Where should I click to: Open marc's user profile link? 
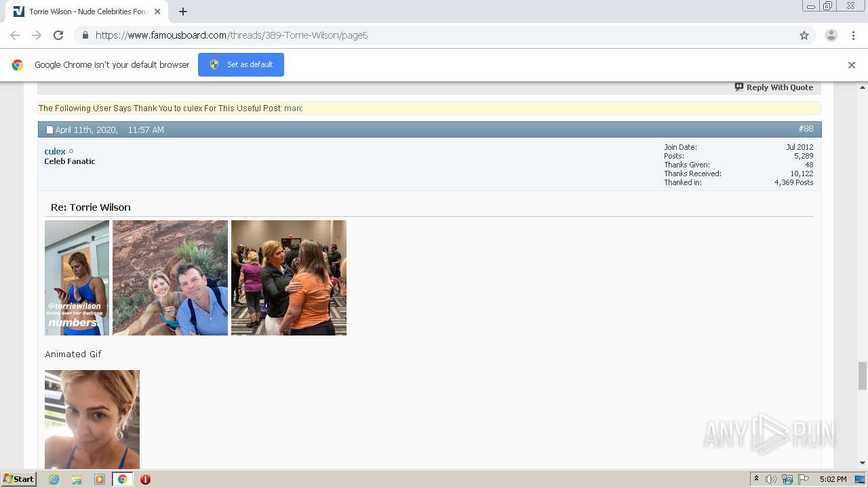pos(293,108)
